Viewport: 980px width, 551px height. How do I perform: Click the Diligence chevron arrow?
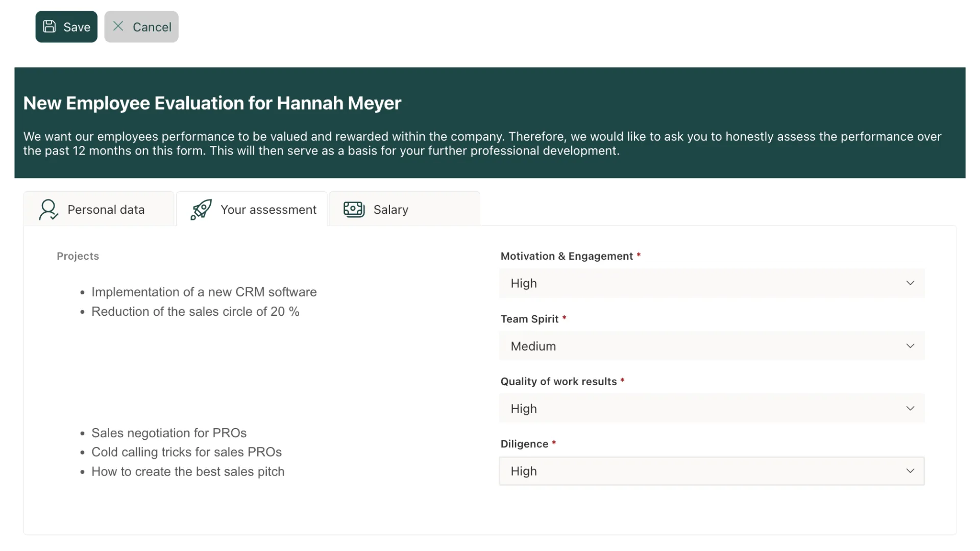click(910, 471)
